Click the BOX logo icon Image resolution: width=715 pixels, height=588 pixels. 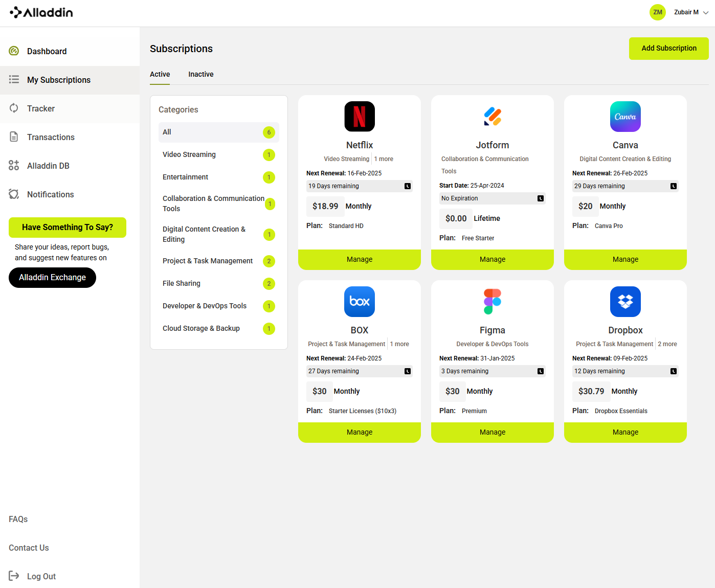pyautogui.click(x=360, y=302)
